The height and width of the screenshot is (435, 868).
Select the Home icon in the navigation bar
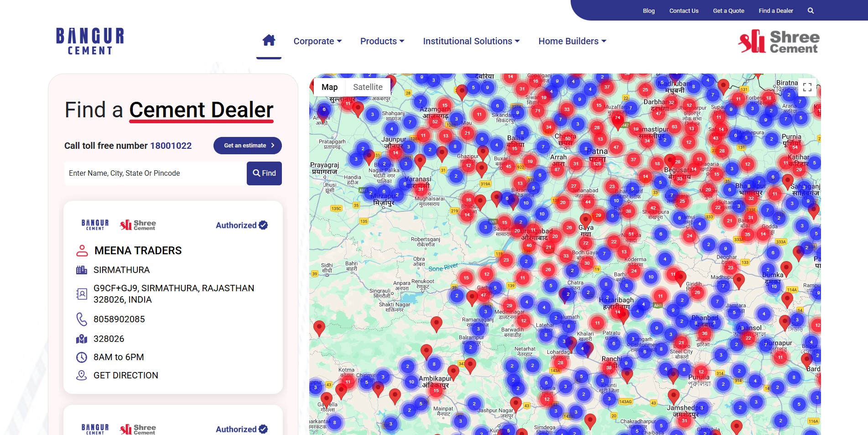(x=269, y=41)
